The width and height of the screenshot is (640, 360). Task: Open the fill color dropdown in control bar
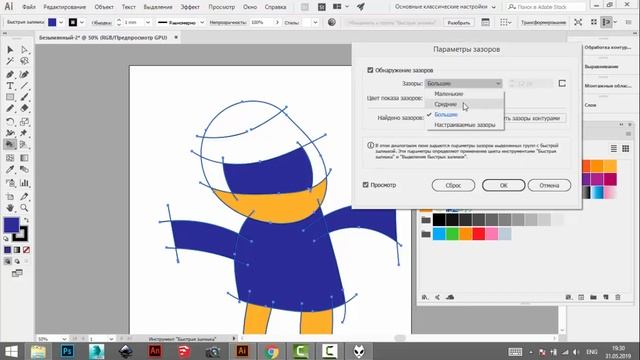pos(61,22)
